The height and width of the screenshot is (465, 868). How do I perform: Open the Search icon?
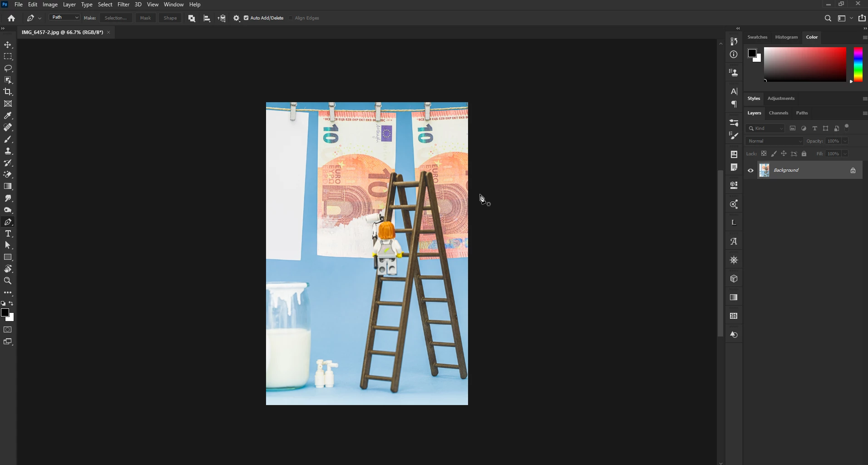[828, 18]
